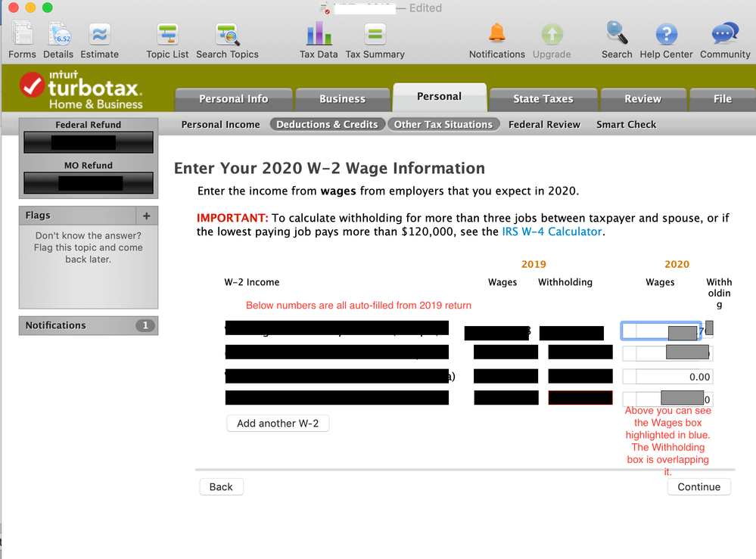Open Tax Data chart icon
This screenshot has width=756, height=559.
[319, 35]
